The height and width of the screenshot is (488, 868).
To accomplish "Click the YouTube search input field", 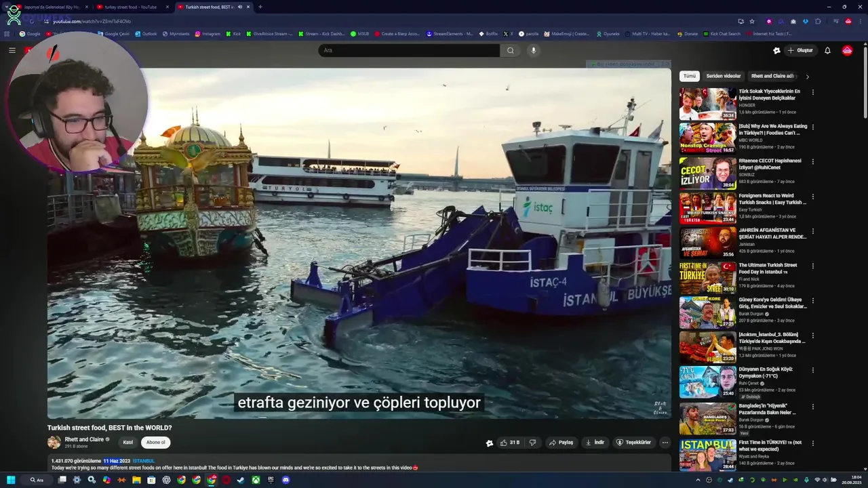I will coord(409,50).
